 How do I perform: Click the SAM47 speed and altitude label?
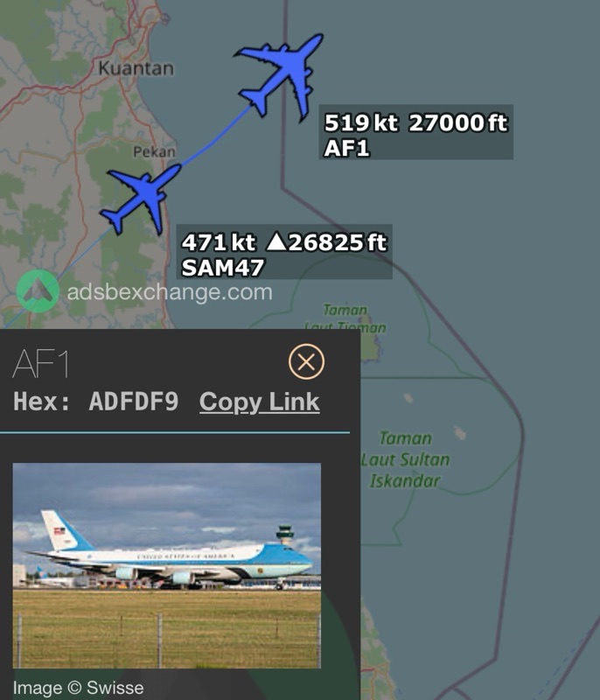point(284,252)
